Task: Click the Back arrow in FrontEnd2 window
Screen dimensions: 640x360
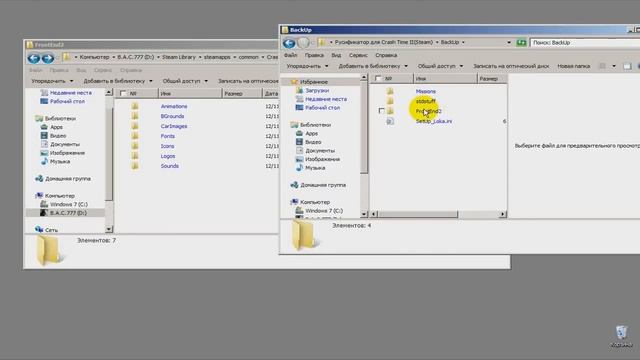Action: pos(34,58)
